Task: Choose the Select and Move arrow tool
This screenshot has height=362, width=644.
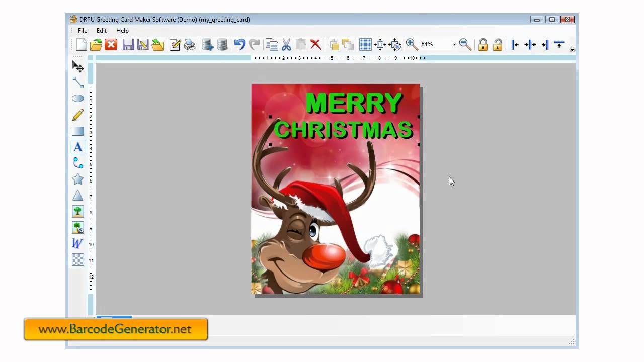Action: [x=78, y=66]
